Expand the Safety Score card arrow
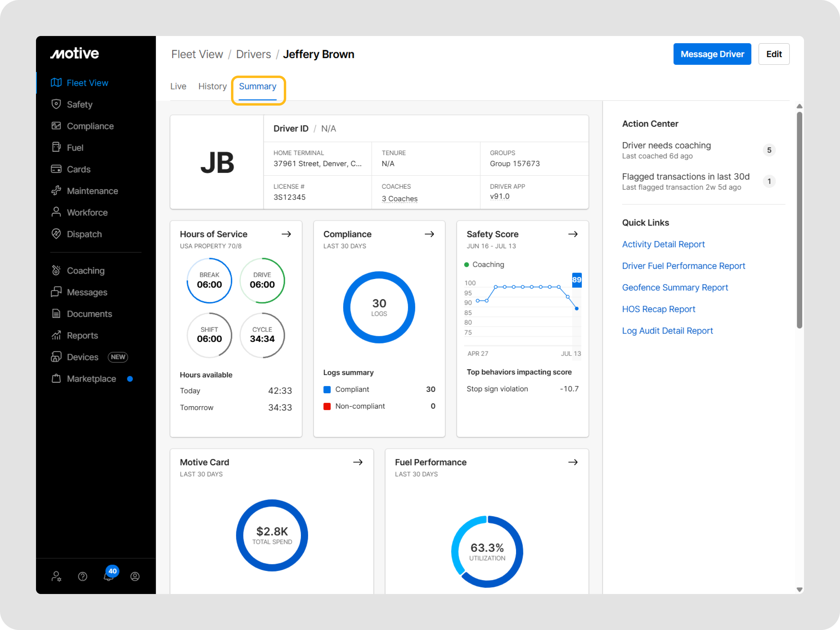Screen dimensions: 840x630 point(573,234)
